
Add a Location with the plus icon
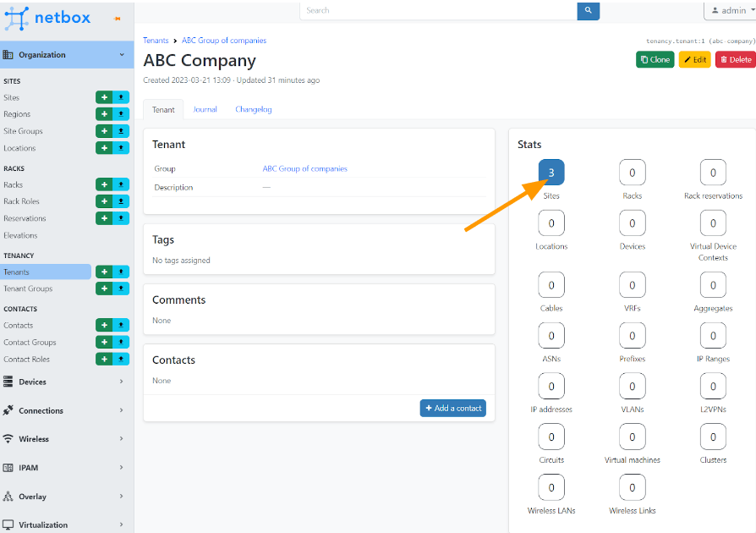coord(104,148)
